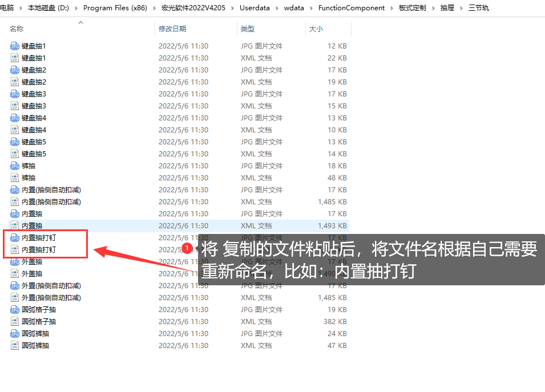Screen dimensions: 545x392
Task: Pick the 键盘抽3 JPG image icon
Action: [x=15, y=94]
